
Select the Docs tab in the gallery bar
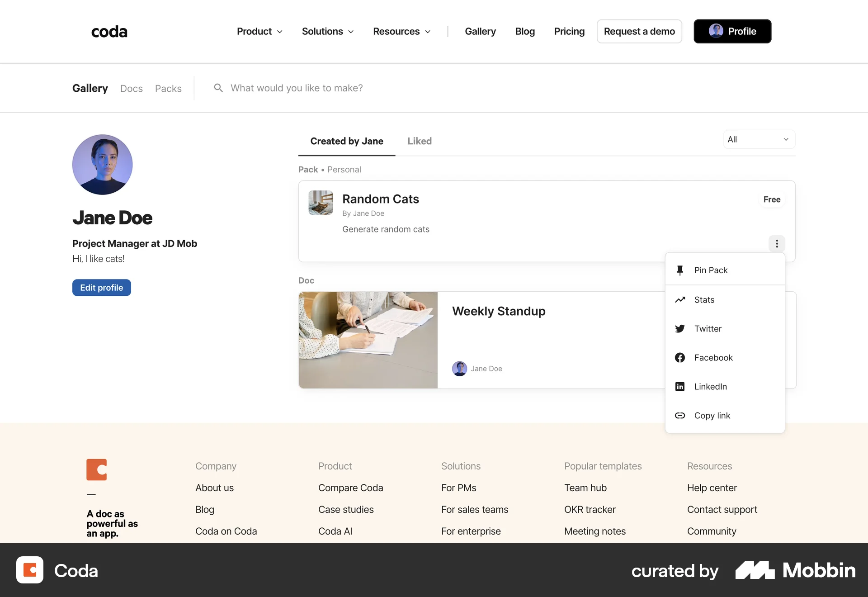pyautogui.click(x=131, y=88)
